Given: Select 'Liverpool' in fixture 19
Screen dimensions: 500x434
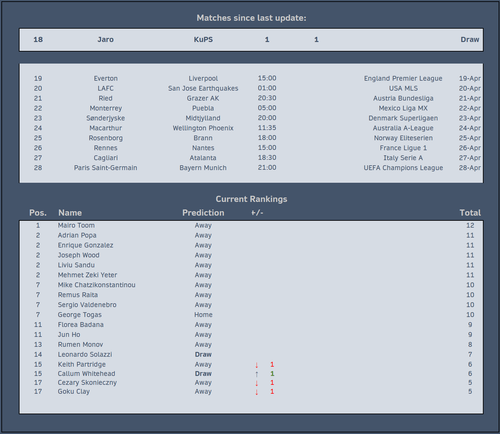Looking at the screenshot, I should pos(203,78).
